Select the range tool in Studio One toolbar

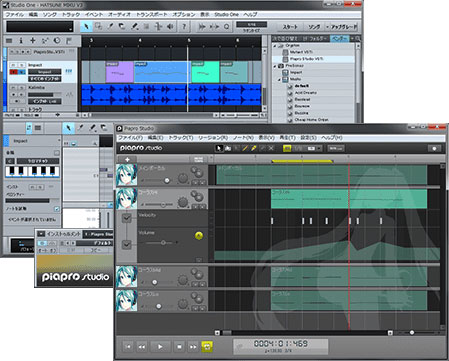click(98, 26)
